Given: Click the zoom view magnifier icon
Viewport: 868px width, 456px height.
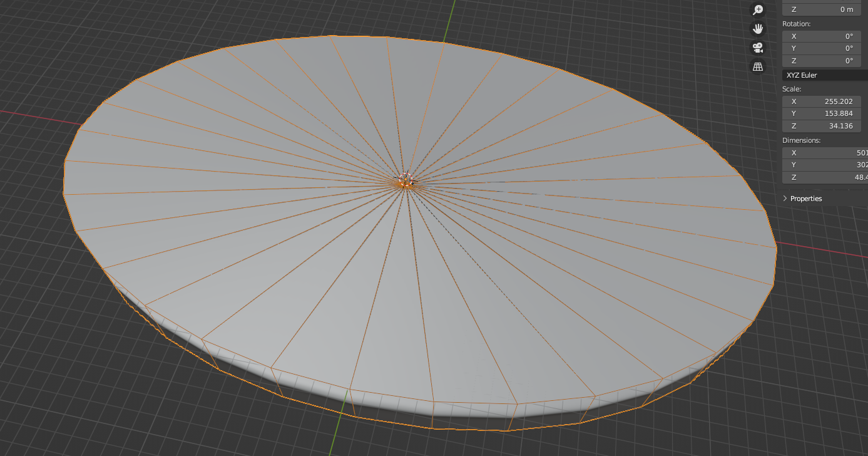Looking at the screenshot, I should click(x=758, y=9).
